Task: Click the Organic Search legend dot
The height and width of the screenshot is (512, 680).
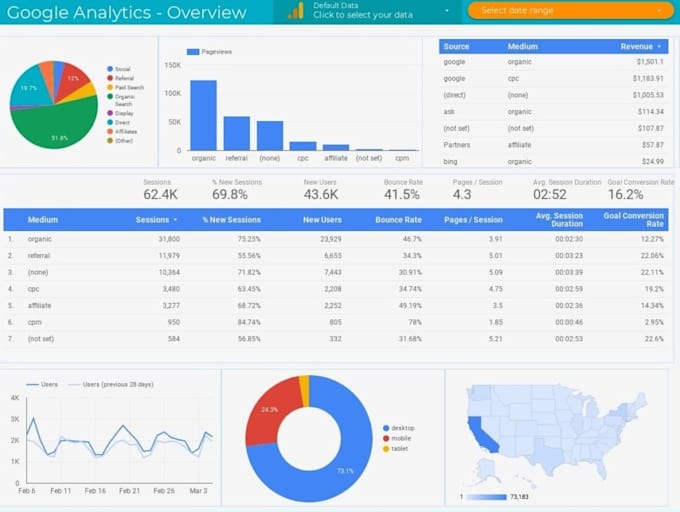Action: (x=110, y=97)
